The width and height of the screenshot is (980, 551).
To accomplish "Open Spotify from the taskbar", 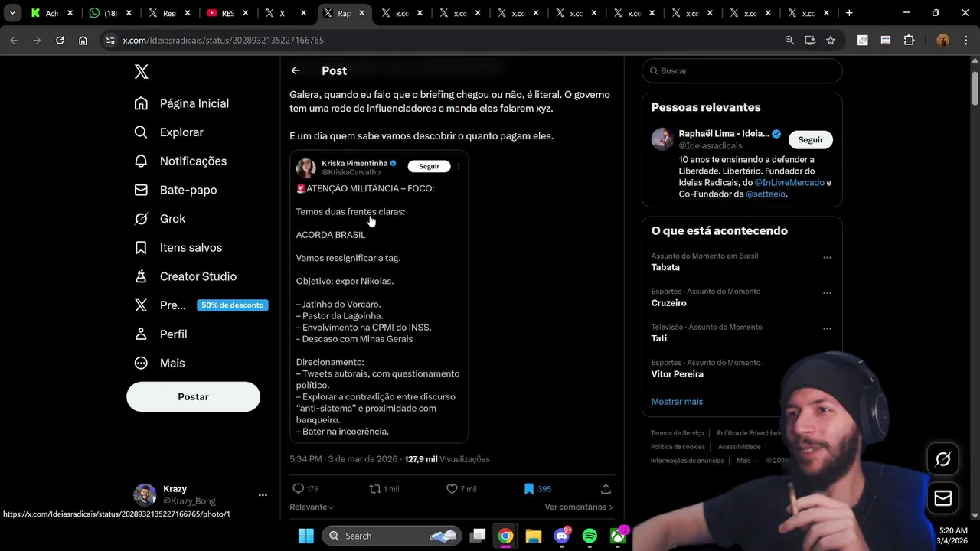I will coord(590,536).
